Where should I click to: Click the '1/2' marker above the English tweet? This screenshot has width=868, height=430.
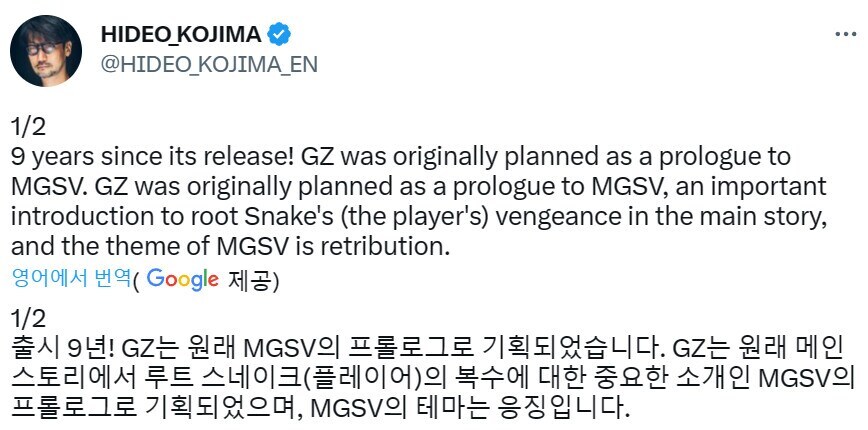click(28, 127)
